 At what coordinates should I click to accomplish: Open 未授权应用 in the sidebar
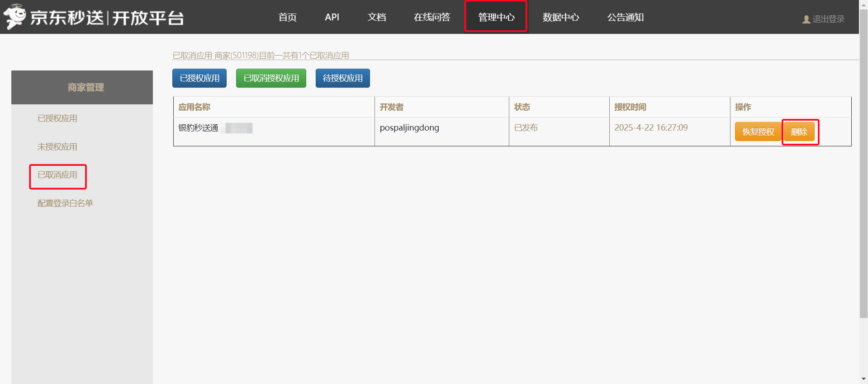point(57,147)
